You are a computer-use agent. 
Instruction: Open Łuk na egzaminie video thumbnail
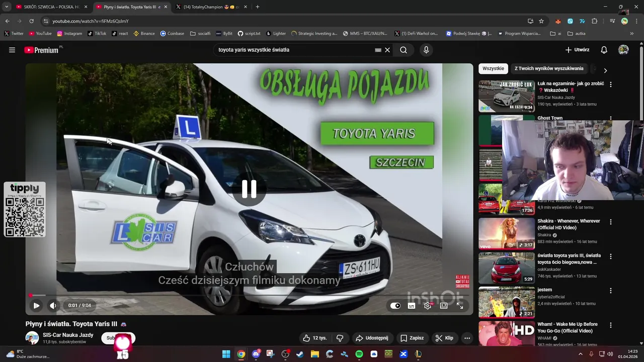[x=506, y=96]
